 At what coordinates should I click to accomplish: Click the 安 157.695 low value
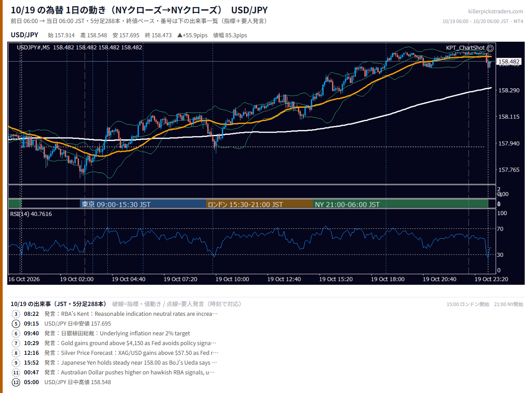(x=126, y=35)
